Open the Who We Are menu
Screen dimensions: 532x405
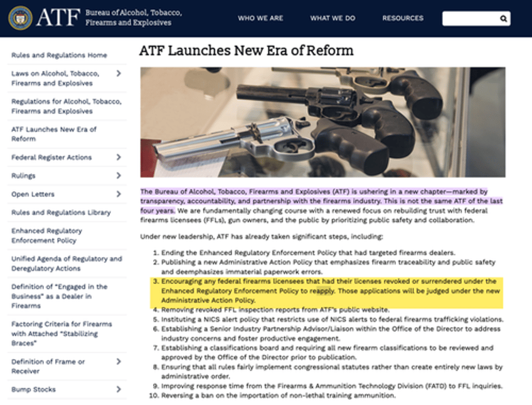click(x=260, y=18)
